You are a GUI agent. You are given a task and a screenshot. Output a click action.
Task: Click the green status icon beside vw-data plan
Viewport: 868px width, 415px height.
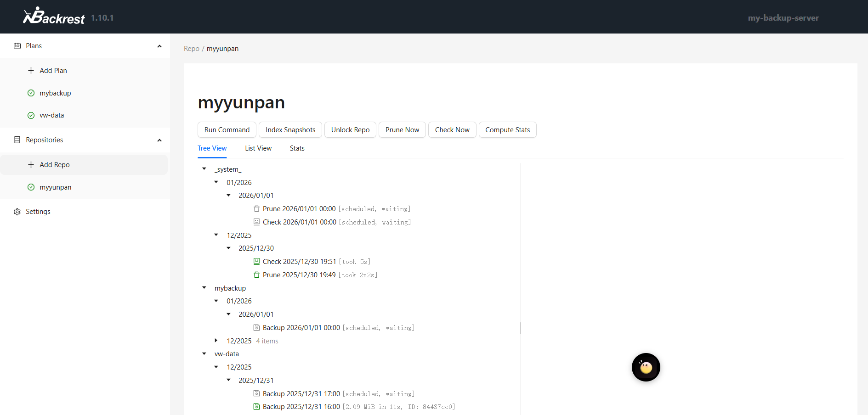pyautogui.click(x=31, y=115)
